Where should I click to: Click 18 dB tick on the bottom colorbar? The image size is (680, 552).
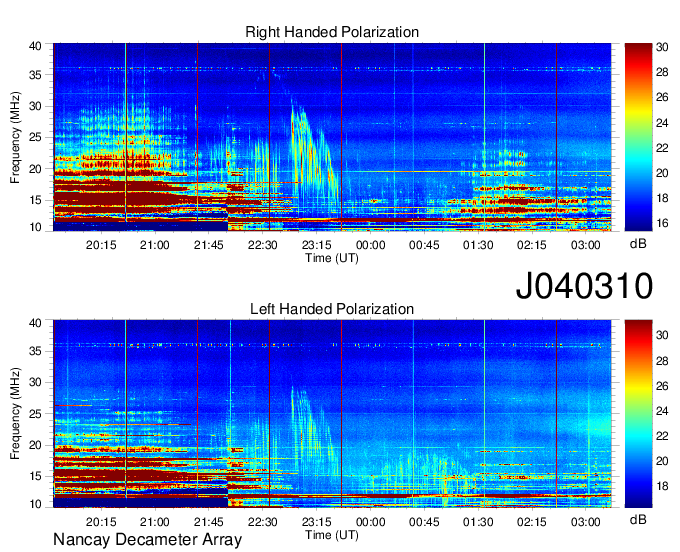click(x=662, y=486)
